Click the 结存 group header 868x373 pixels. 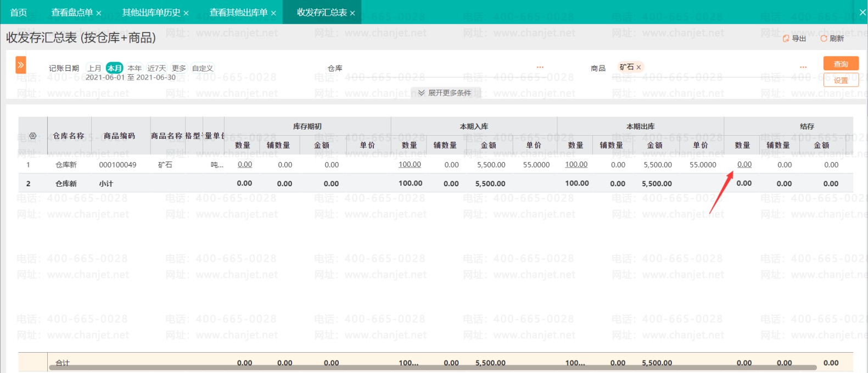coord(807,126)
